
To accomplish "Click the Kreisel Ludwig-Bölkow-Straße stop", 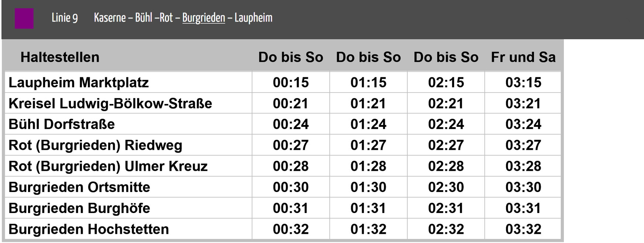I will (110, 104).
